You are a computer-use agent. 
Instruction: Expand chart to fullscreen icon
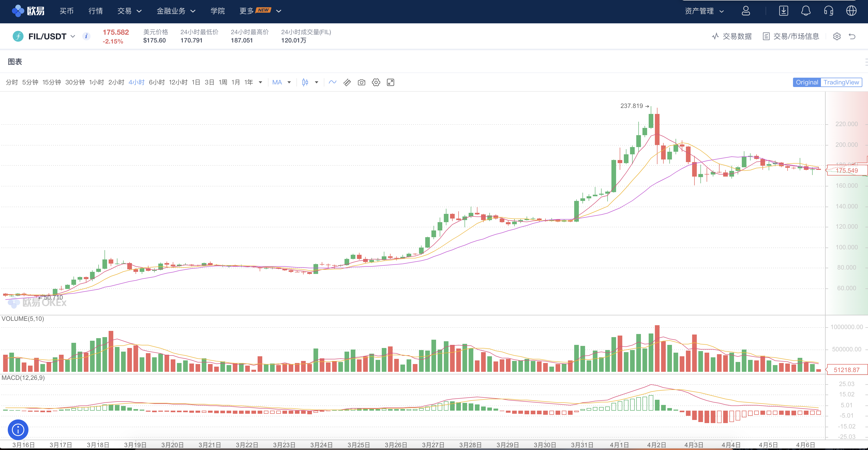(x=390, y=82)
